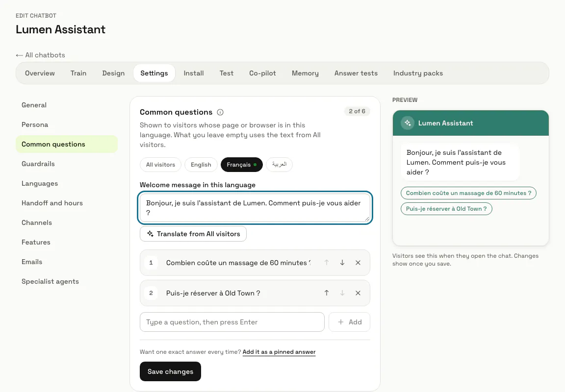This screenshot has width=565, height=392.
Task: Click the massage question text field
Action: (238, 263)
